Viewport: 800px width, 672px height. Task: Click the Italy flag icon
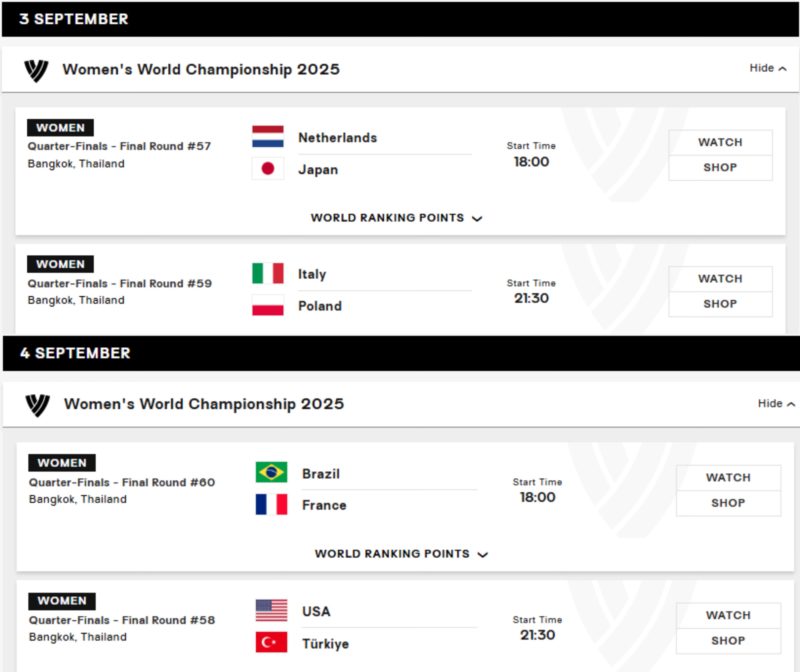pyautogui.click(x=267, y=273)
